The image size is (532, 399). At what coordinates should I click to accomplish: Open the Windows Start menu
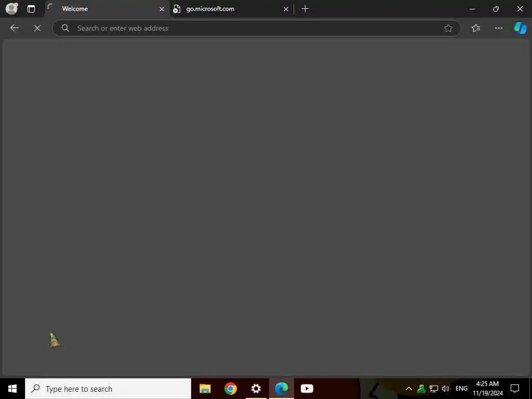12,389
